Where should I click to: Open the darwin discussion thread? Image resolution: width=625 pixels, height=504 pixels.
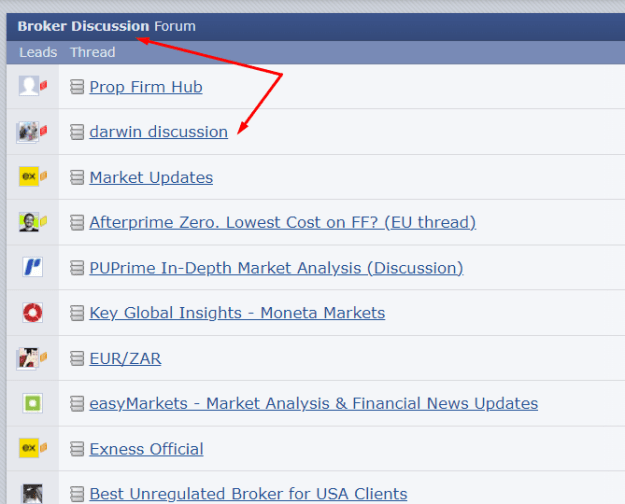159,132
